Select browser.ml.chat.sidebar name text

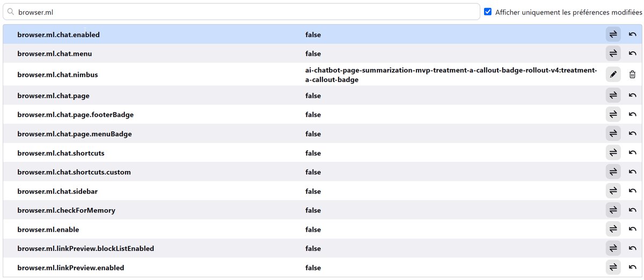pyautogui.click(x=57, y=191)
